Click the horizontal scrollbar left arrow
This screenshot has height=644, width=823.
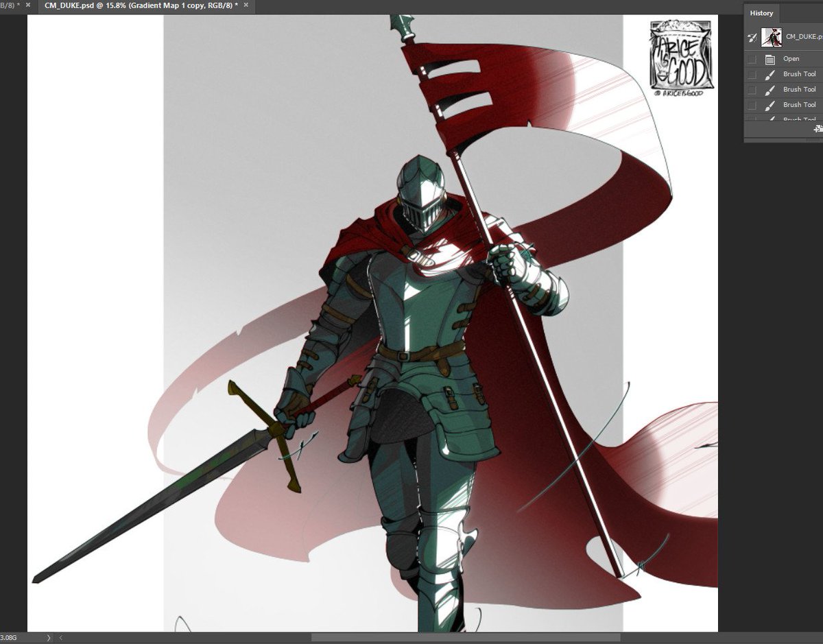(x=60, y=638)
